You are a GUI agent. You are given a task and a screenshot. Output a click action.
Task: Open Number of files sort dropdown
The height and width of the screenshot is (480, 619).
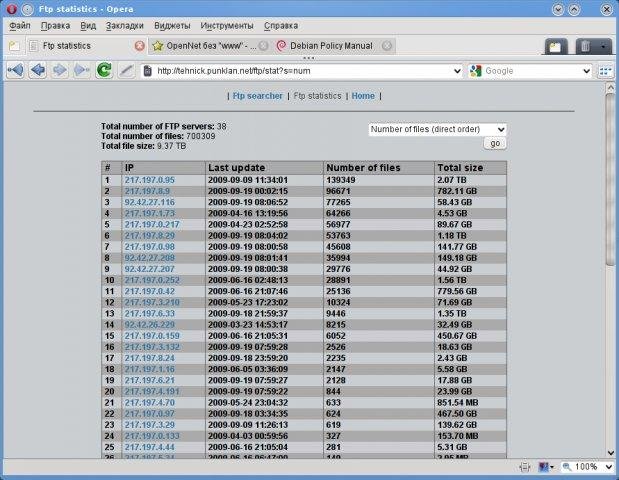coord(437,129)
